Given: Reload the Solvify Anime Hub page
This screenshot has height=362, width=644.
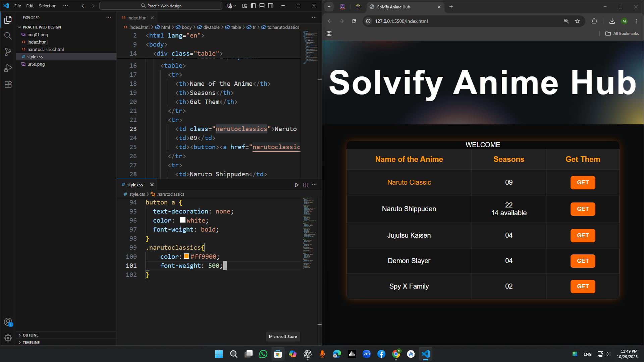Looking at the screenshot, I should point(354,21).
